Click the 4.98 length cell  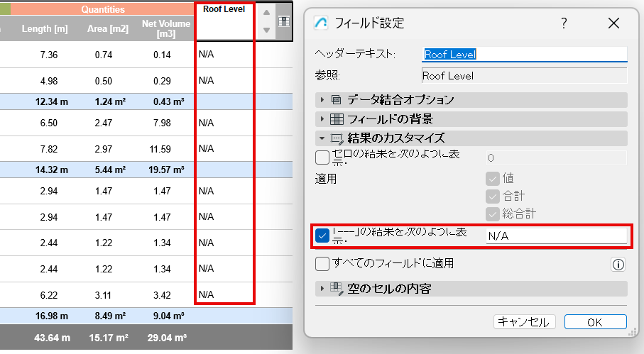point(49,81)
